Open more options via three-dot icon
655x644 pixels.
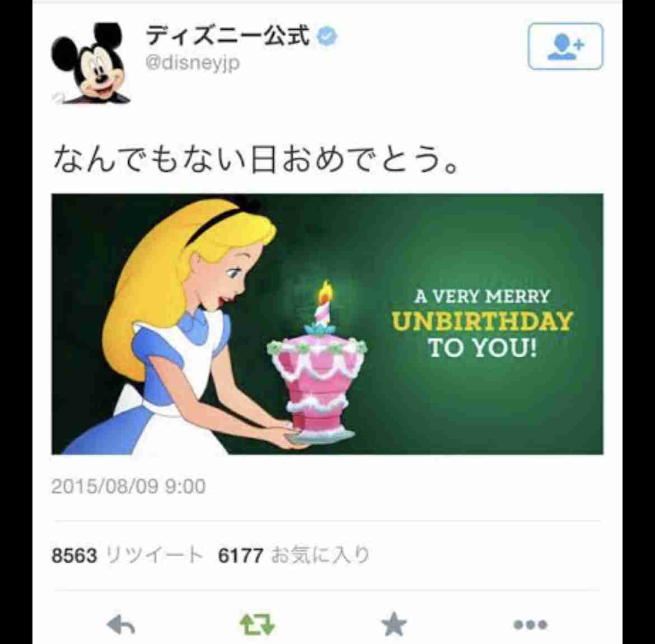[531, 625]
